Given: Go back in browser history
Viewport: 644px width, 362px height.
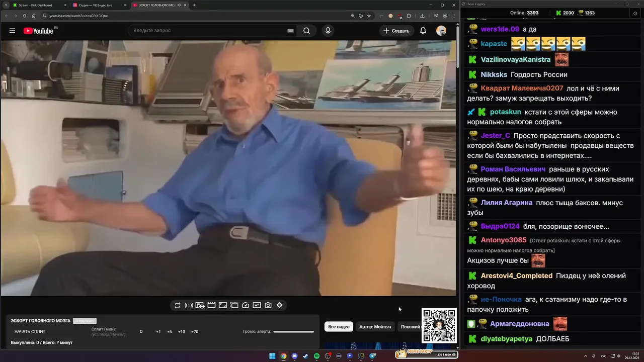Looking at the screenshot, I should click(6, 16).
